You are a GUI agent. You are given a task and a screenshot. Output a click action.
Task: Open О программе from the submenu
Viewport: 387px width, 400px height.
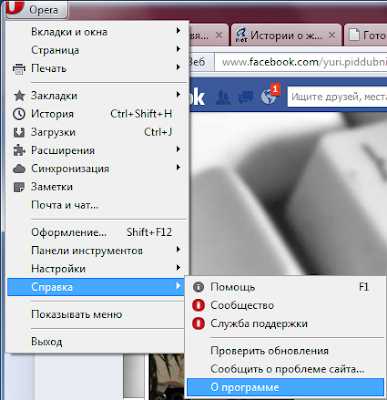(285, 387)
